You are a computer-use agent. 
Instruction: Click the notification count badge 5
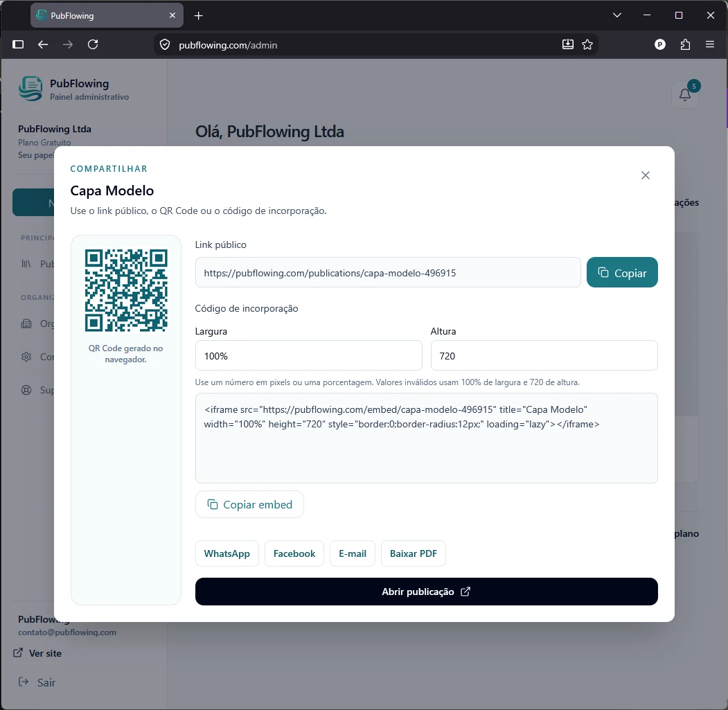(693, 86)
